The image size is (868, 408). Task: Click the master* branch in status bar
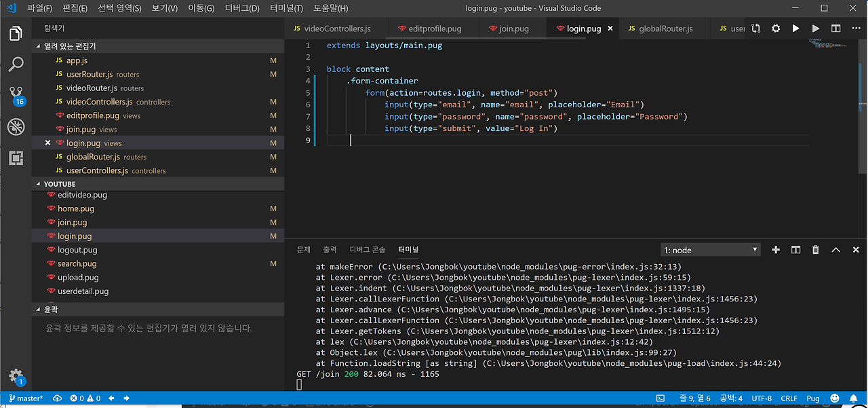(26, 398)
